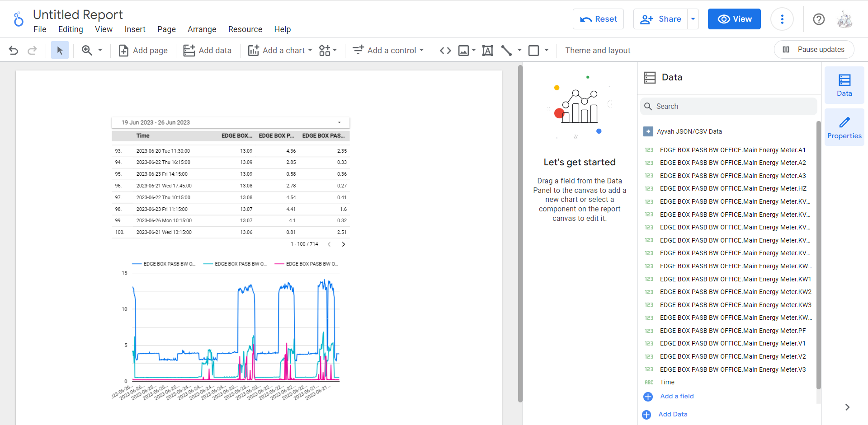The width and height of the screenshot is (868, 425).
Task: Go to previous table page arrow
Action: [x=329, y=244]
